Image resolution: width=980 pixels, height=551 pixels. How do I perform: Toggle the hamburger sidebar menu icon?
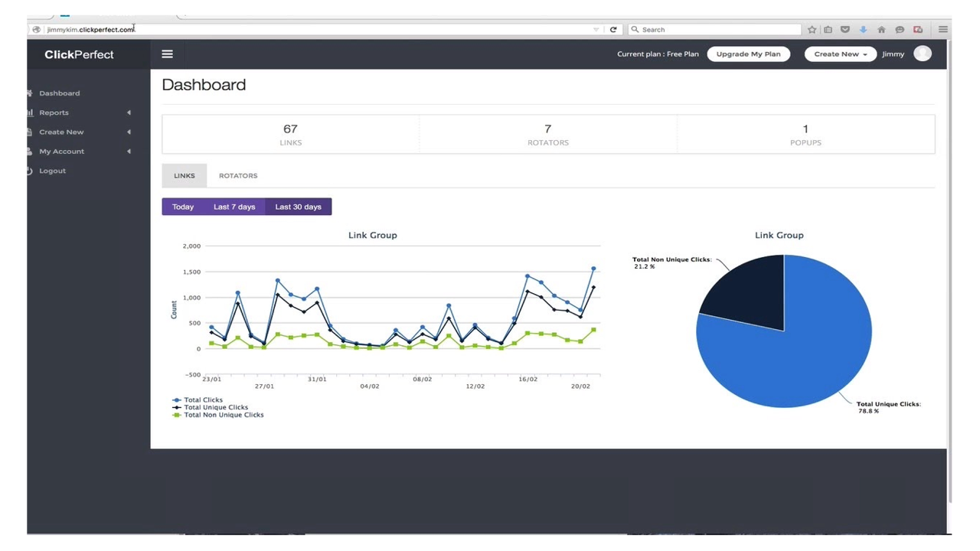167,54
